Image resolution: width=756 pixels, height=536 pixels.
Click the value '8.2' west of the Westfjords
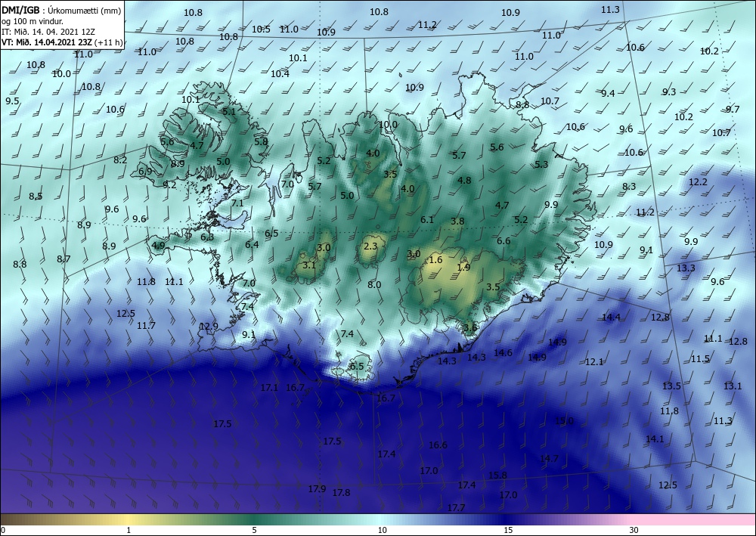120,160
